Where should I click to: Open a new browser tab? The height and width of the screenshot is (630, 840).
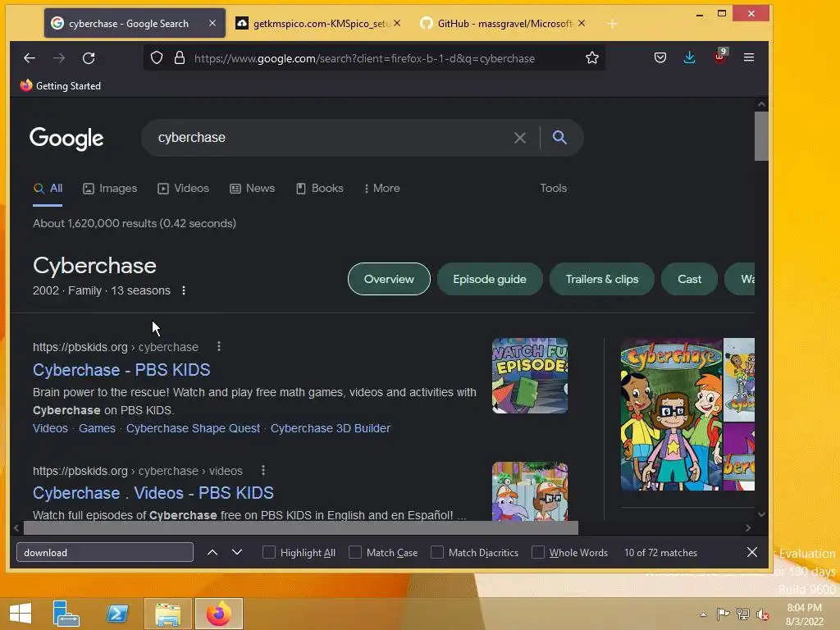click(612, 24)
